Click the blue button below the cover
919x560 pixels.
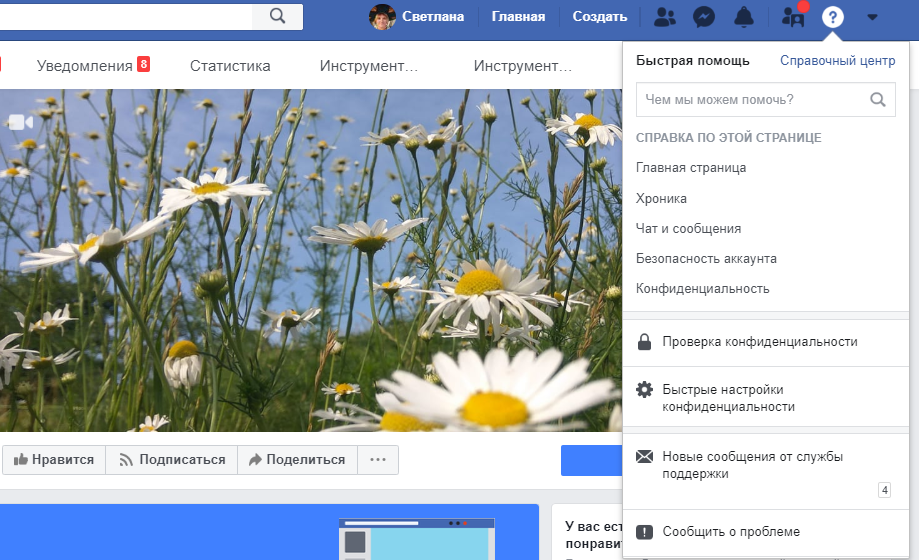point(591,460)
